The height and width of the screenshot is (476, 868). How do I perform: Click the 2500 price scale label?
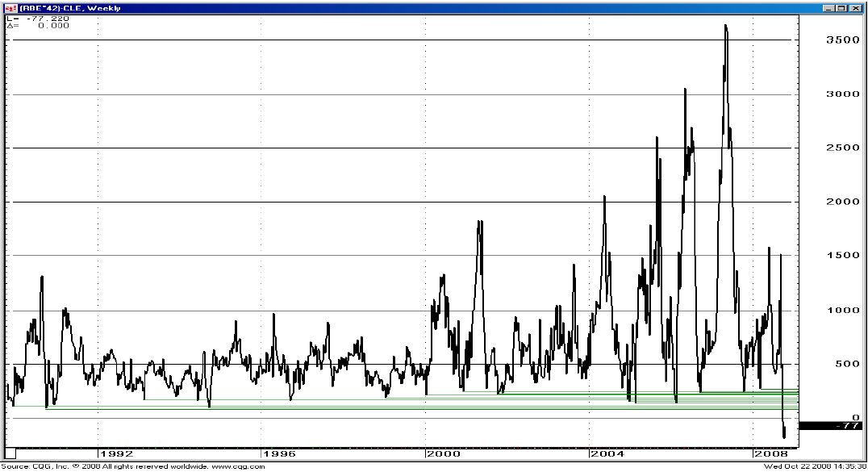point(843,148)
